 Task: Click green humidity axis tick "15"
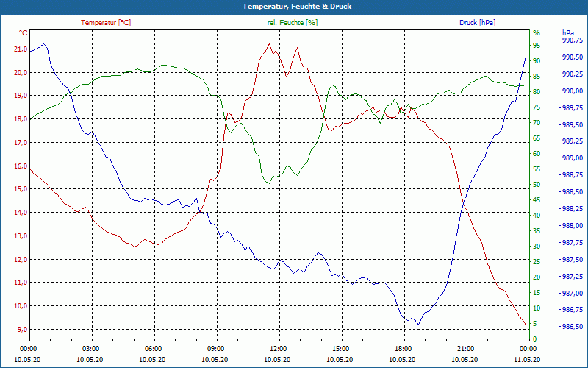[x=537, y=293]
